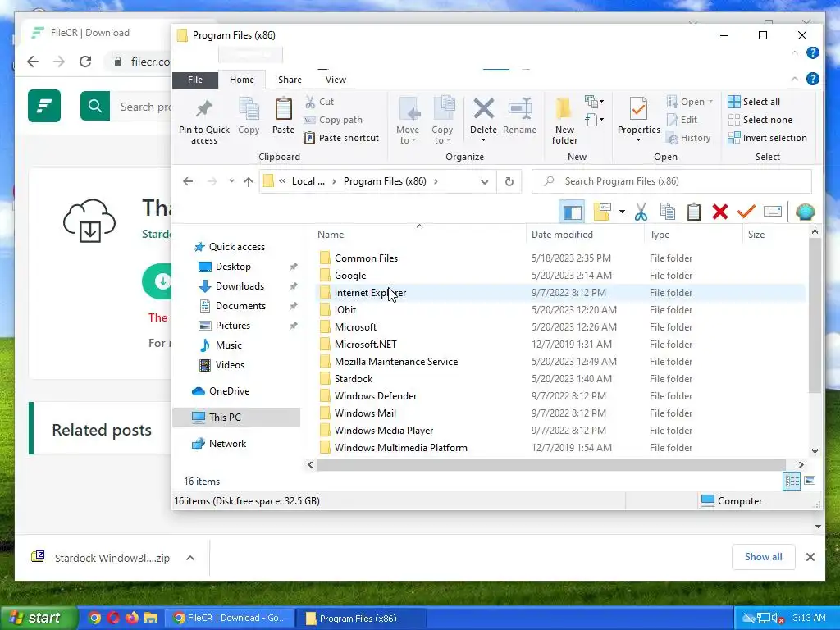Click the blue shell toolbar icon

click(806, 212)
